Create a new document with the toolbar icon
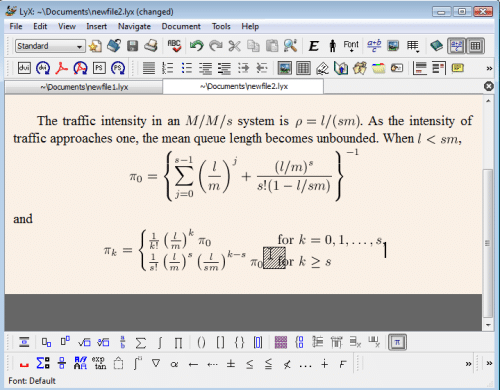Viewport: 500px width, 390px height. pos(95,46)
